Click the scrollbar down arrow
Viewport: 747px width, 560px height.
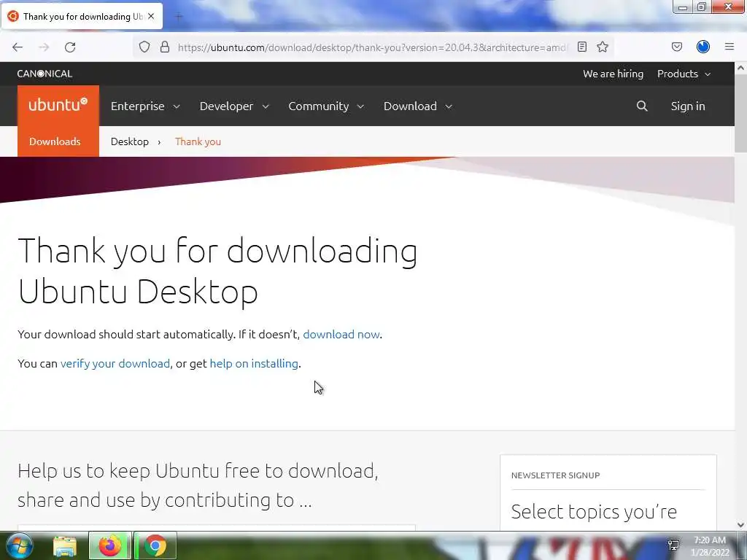pyautogui.click(x=740, y=525)
